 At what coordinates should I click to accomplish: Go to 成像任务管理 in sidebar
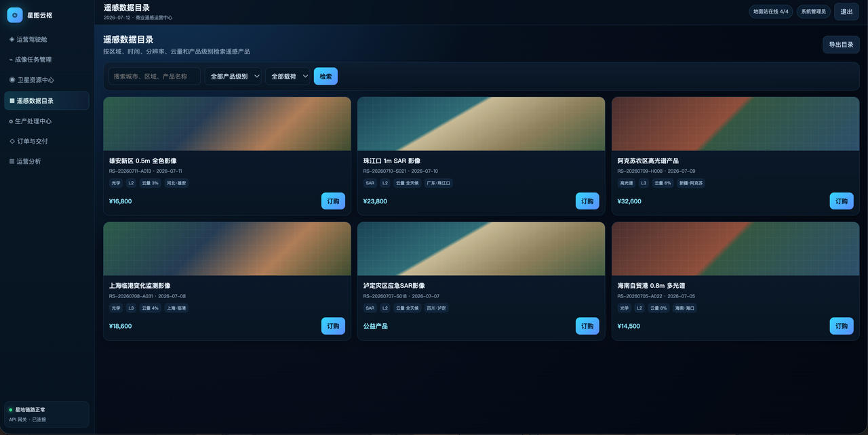tap(46, 60)
